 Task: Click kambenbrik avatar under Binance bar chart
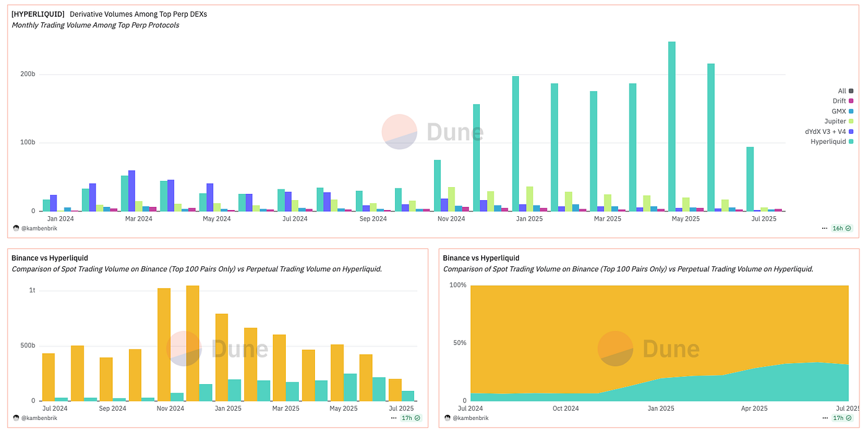pos(16,418)
